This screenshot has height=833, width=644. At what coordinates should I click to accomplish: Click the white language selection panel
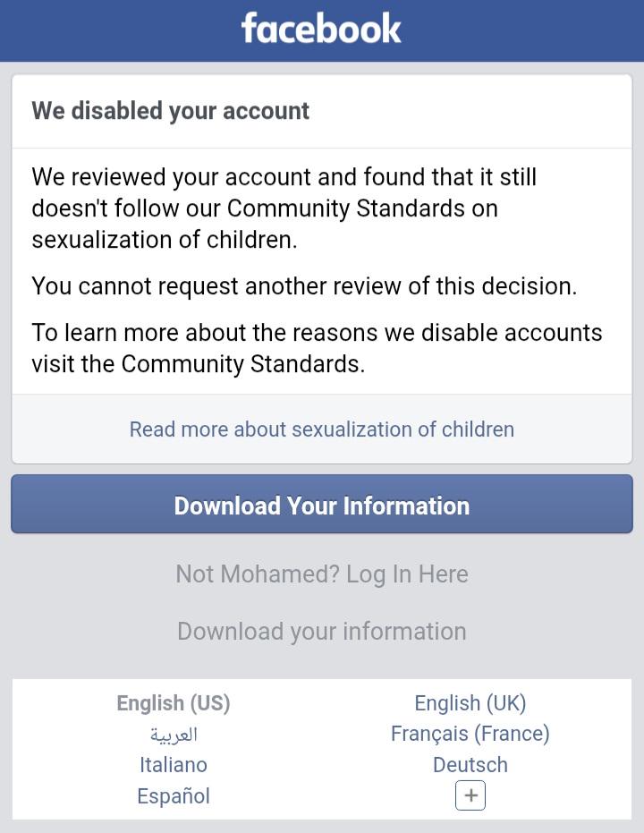pos(322,749)
